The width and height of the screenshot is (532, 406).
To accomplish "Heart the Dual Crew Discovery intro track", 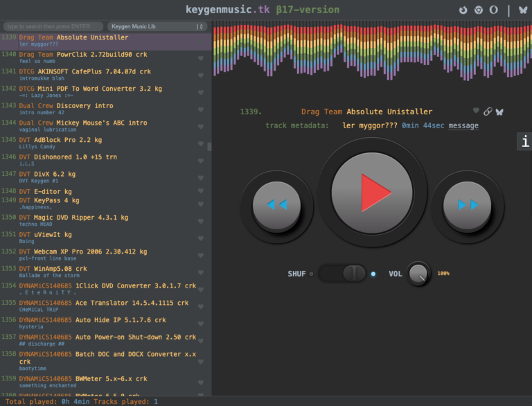I will 200,109.
